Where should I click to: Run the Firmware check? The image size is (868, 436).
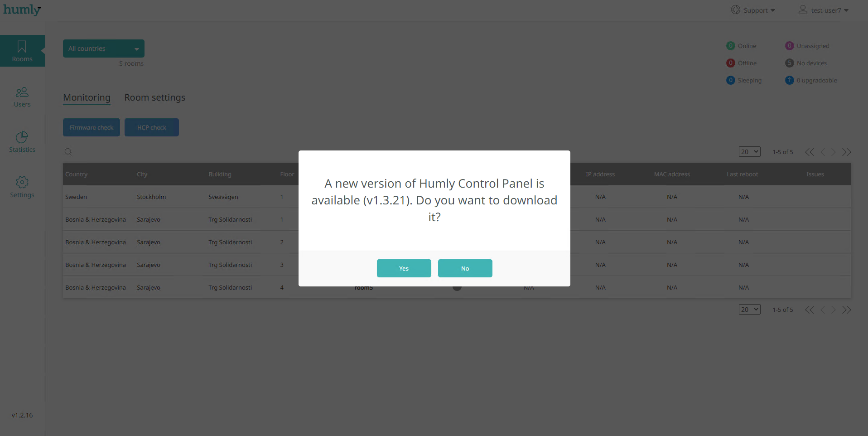click(92, 127)
